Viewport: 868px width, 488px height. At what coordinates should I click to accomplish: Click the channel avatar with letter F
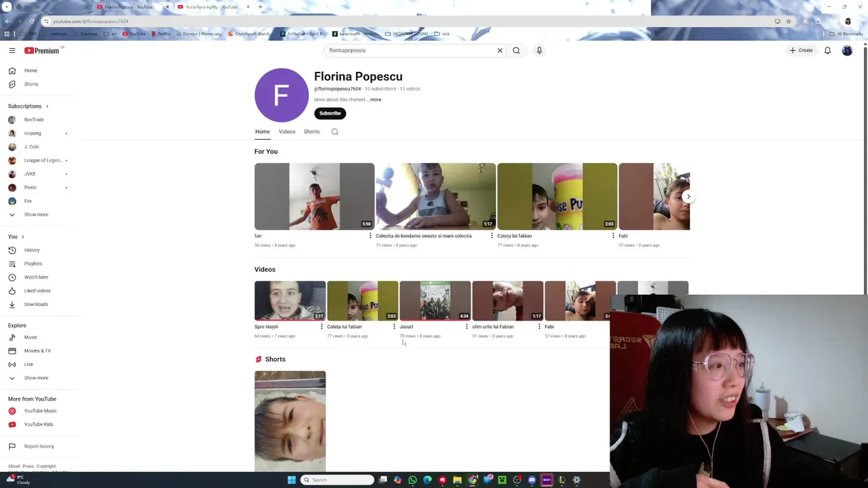[281, 95]
